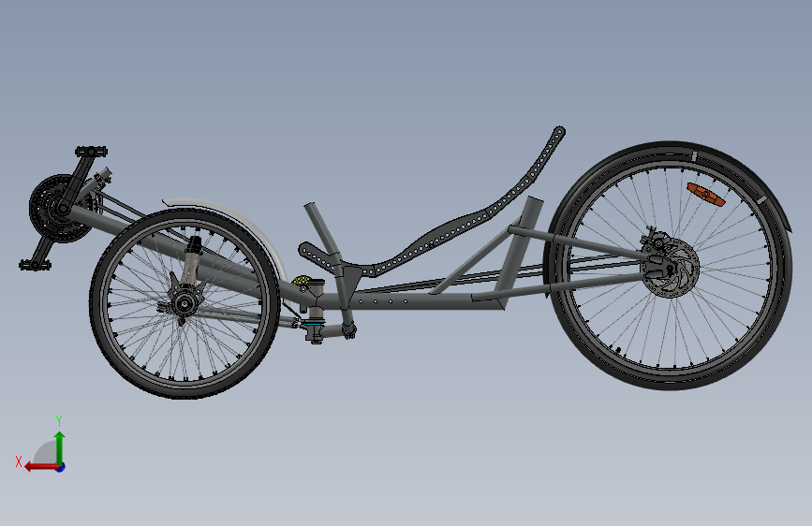Click the green Y axis arrow of the triad
The width and height of the screenshot is (812, 526).
pos(60,447)
